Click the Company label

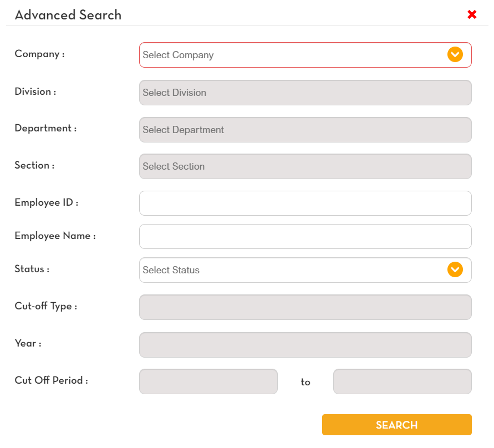coord(40,54)
